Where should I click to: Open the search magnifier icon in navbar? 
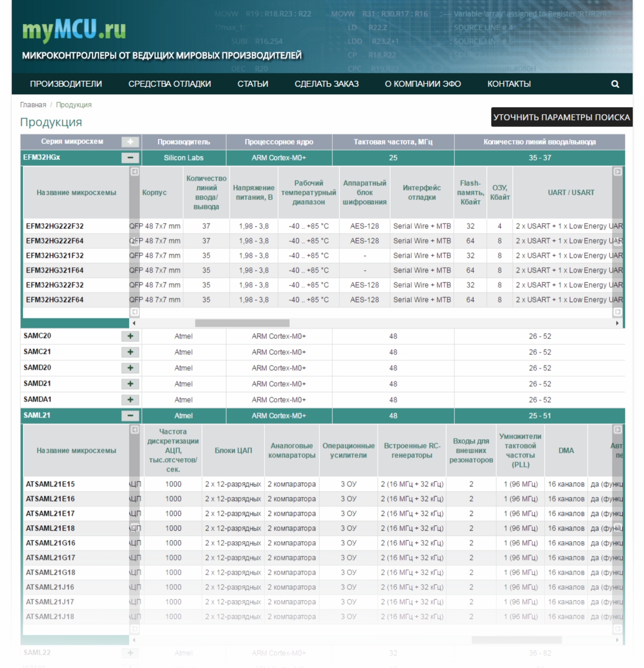[x=615, y=84]
